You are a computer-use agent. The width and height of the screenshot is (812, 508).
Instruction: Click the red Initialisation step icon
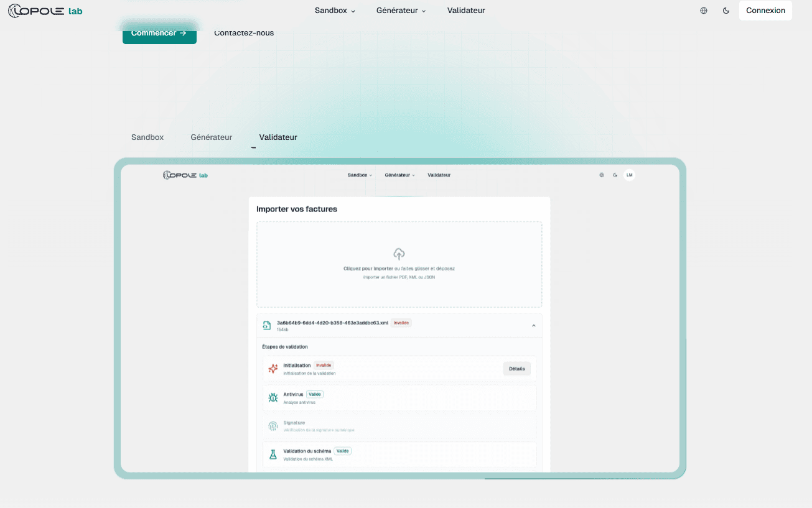click(273, 369)
